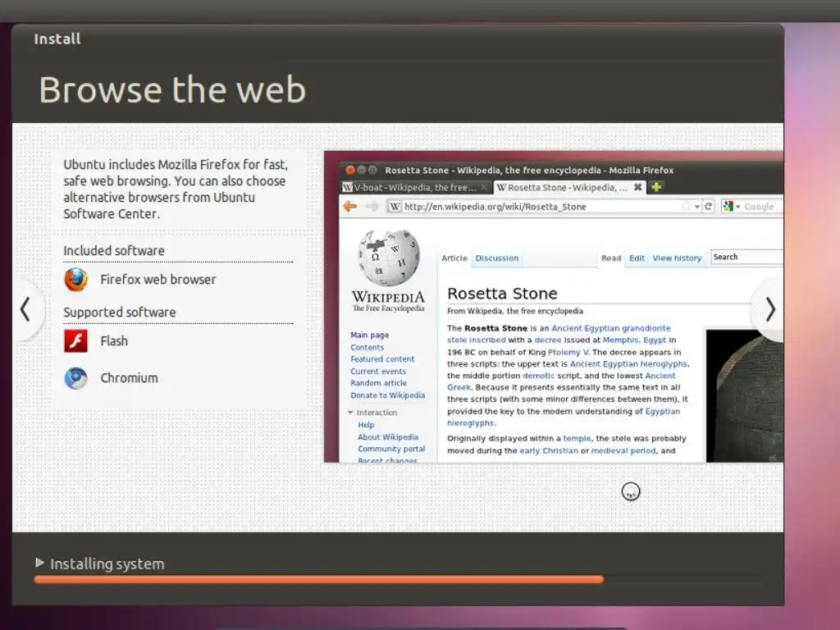Viewport: 840px width, 630px height.
Task: Click the Firefox web browser icon
Action: (75, 280)
